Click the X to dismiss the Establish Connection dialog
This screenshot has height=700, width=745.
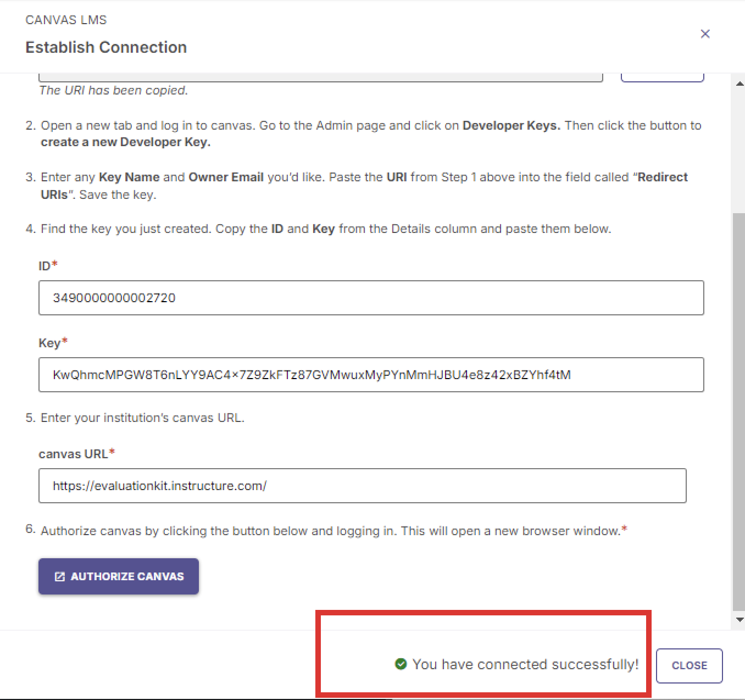tap(705, 34)
